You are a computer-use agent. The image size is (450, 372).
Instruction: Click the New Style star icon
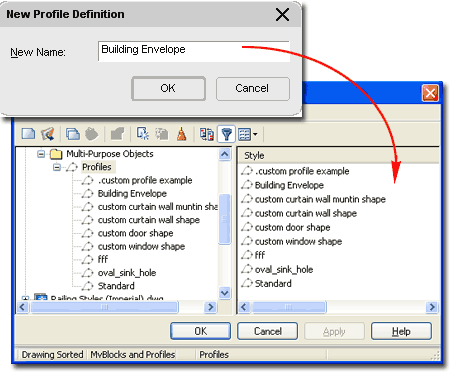(x=143, y=134)
